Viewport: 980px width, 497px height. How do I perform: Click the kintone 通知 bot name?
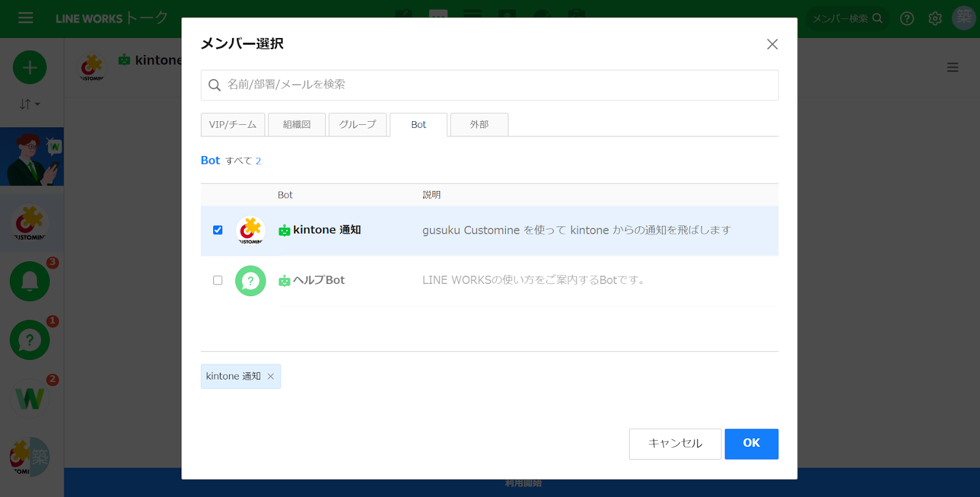point(327,230)
